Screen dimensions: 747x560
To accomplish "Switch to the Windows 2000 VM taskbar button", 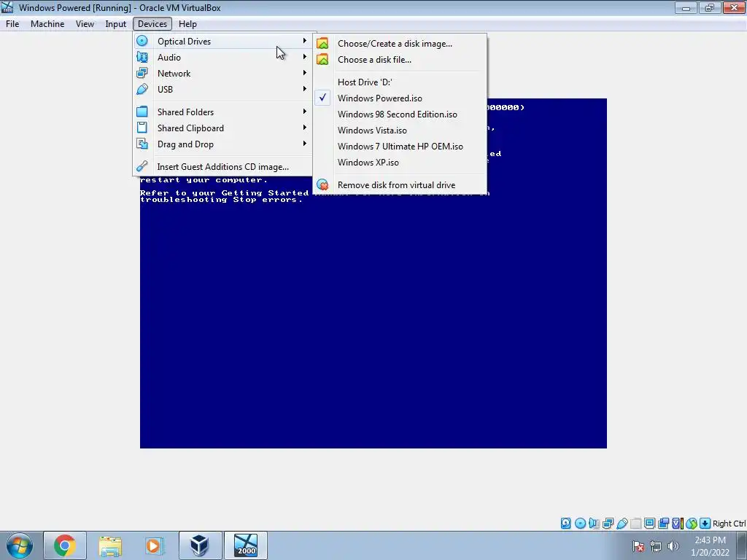I will 246,545.
